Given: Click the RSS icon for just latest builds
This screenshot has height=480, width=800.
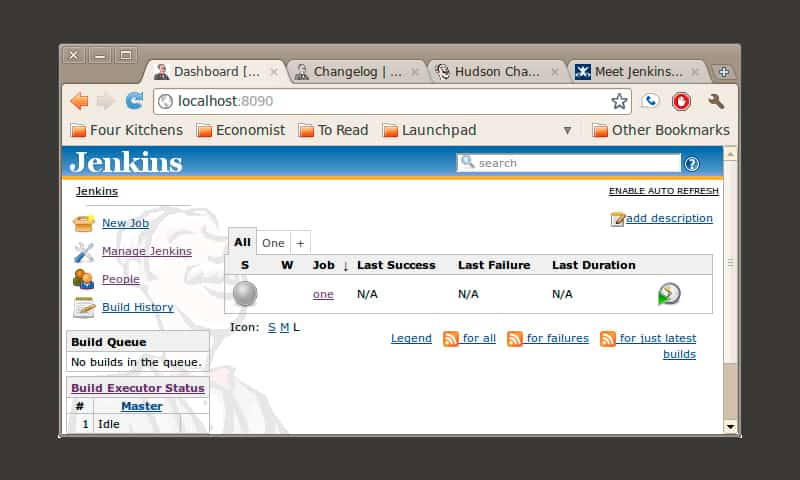Looking at the screenshot, I should tap(608, 338).
